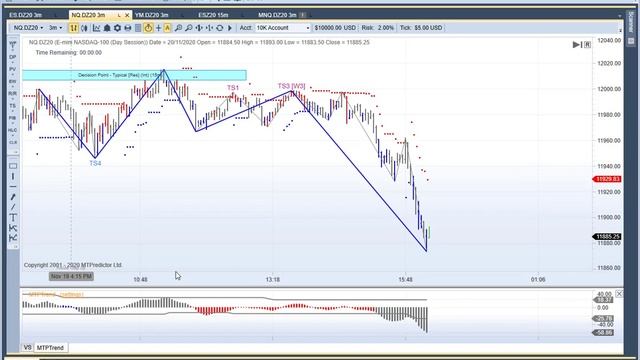Toggle the highlighted 'A' auto icon
Screen dimensions: 640x360
[x=167, y=28]
